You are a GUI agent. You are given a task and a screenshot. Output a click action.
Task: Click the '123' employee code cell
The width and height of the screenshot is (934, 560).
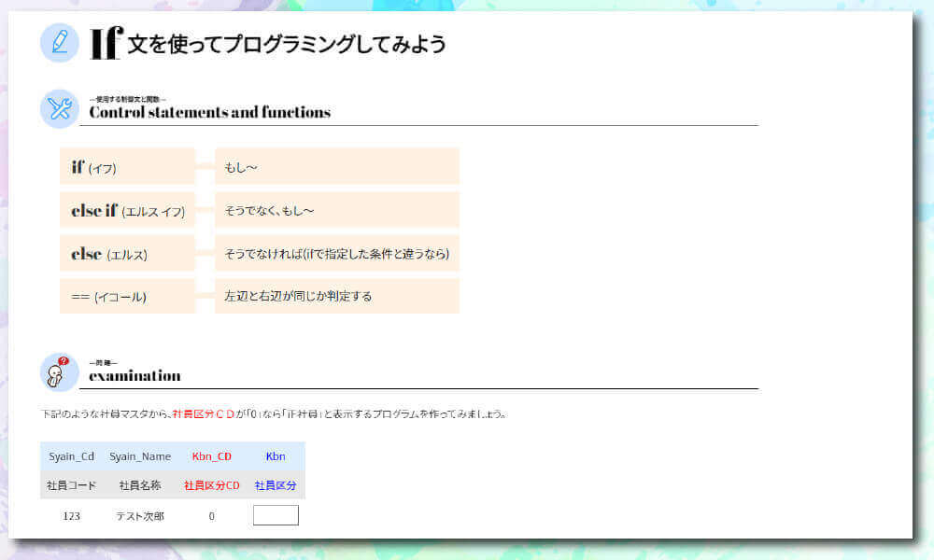pyautogui.click(x=72, y=516)
